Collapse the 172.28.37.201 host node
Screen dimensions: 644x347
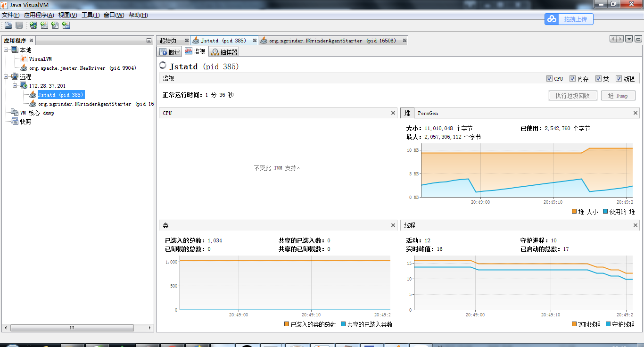pyautogui.click(x=15, y=86)
